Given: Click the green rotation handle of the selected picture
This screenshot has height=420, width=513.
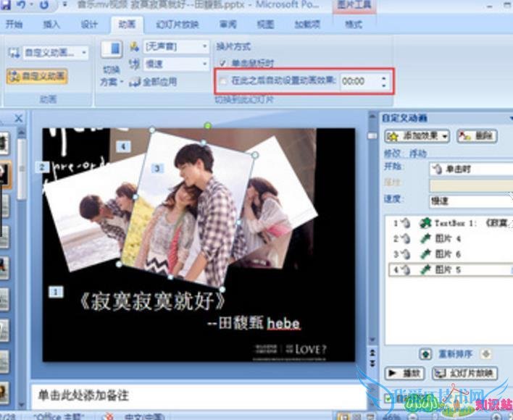Looking at the screenshot, I should (207, 125).
